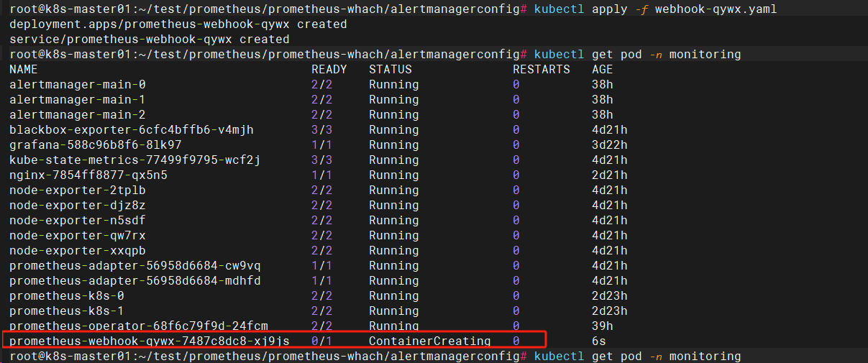Click the ContainerCreating status text
This screenshot has width=868, height=363.
[x=430, y=341]
